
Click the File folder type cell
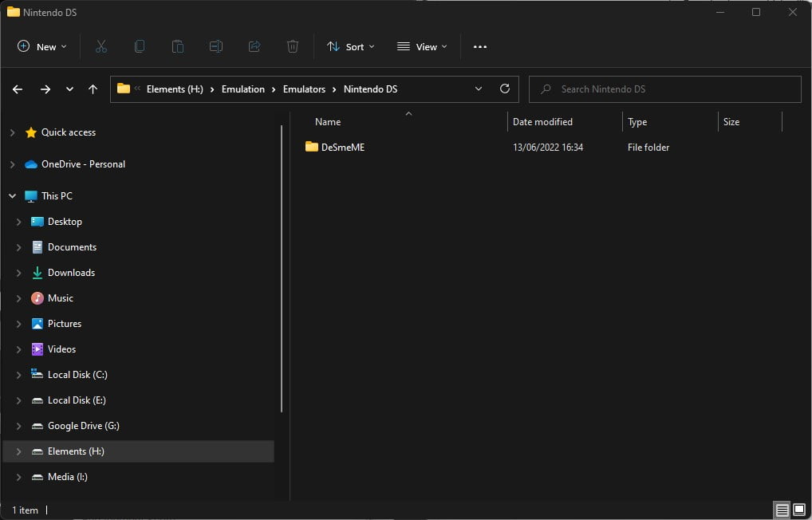pos(648,147)
